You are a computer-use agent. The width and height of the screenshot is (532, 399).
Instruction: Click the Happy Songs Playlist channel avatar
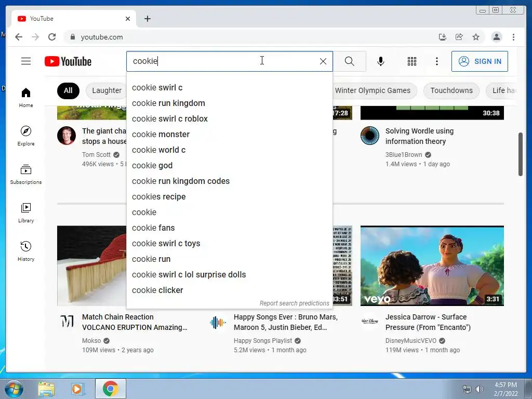[x=218, y=322]
